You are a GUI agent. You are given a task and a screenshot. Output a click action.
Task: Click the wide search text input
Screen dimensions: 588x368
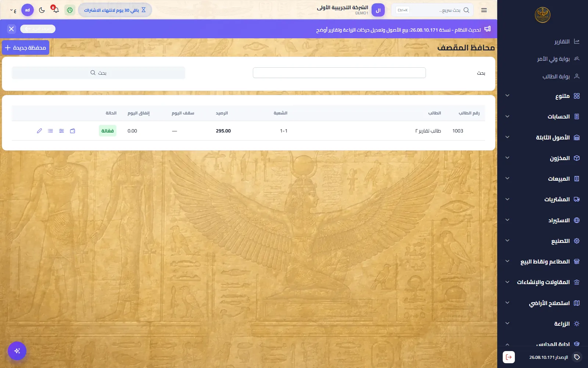point(339,72)
